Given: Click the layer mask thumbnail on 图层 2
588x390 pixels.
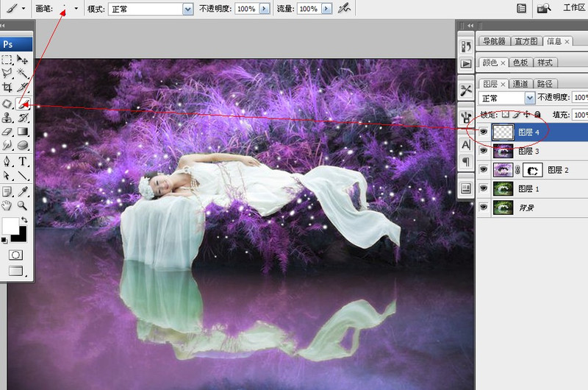Looking at the screenshot, I should pos(534,170).
